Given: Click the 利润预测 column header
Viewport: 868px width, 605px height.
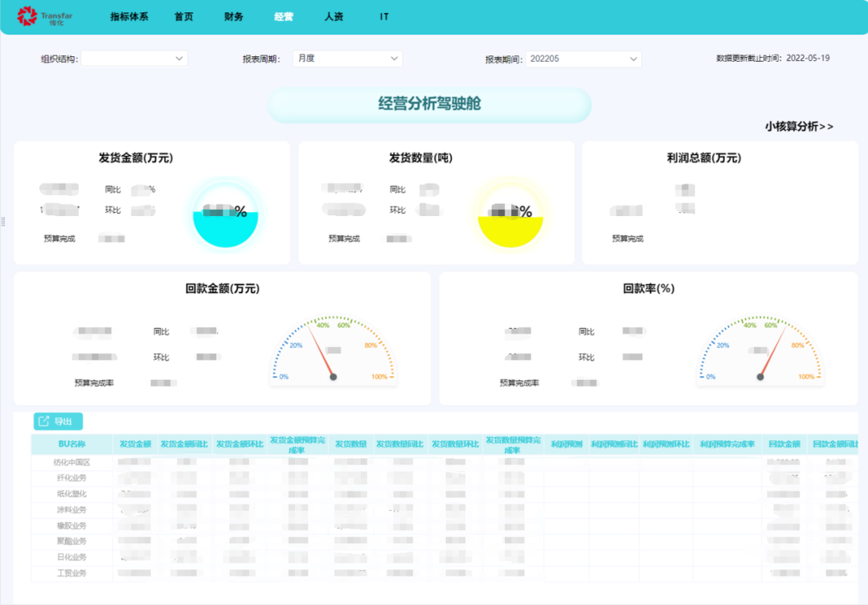Looking at the screenshot, I should coord(567,444).
